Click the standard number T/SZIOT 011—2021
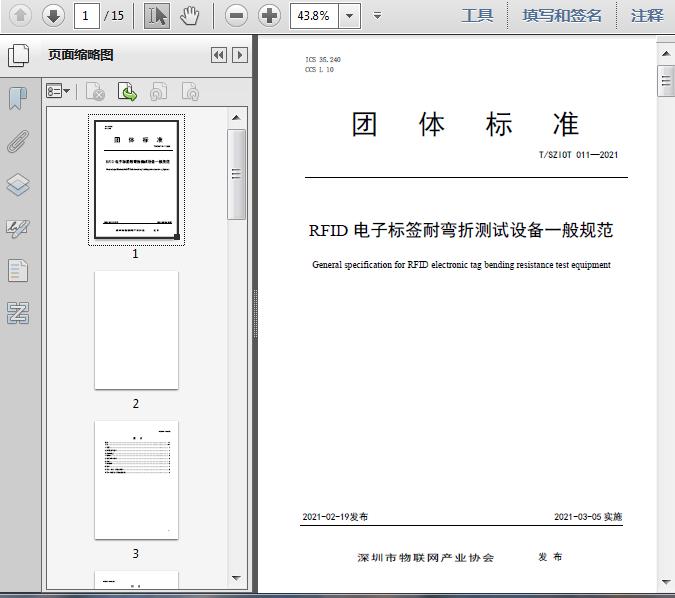 578,155
